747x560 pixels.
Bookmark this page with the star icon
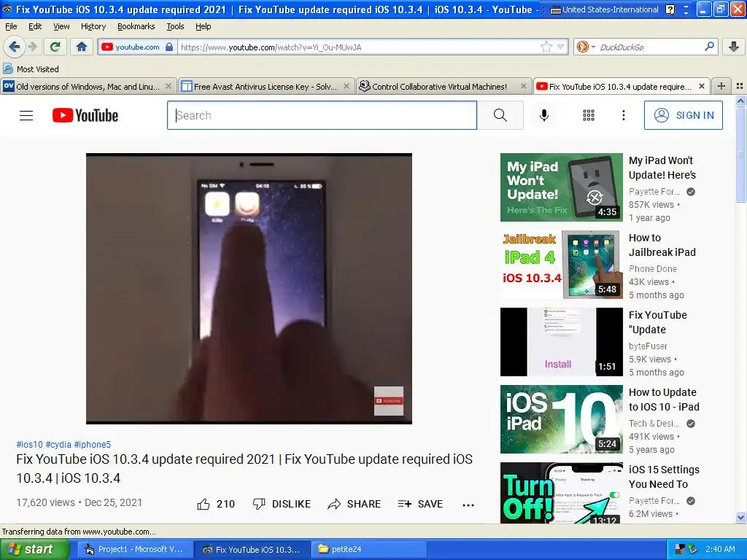click(546, 47)
